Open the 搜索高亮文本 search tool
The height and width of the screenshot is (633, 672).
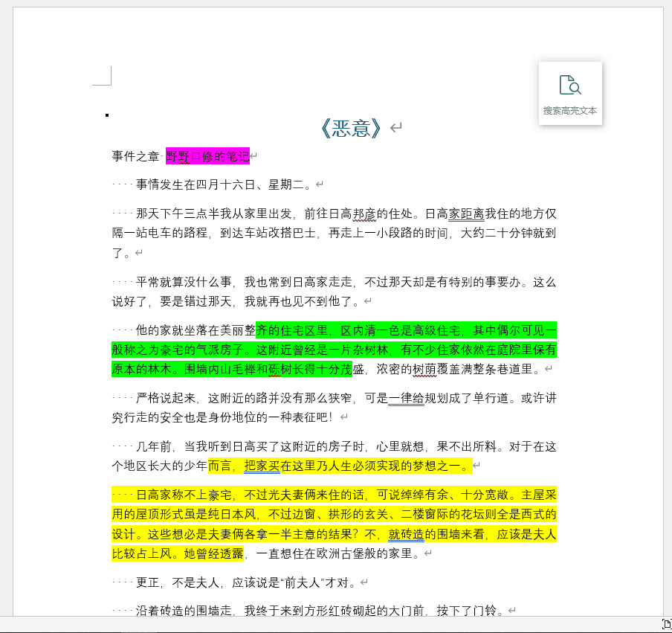point(570,94)
